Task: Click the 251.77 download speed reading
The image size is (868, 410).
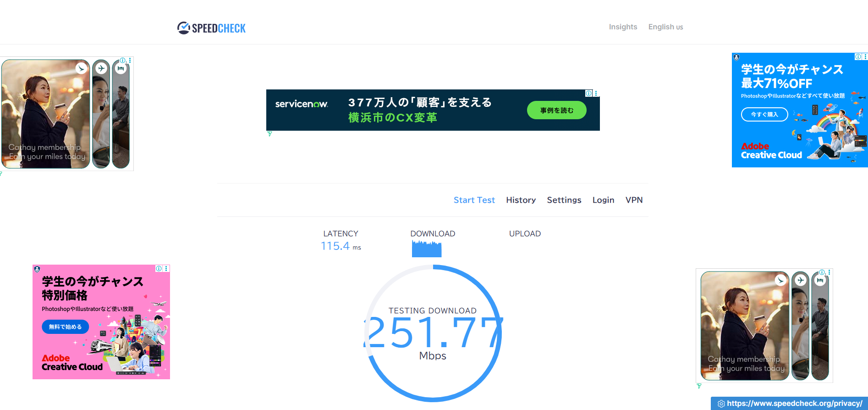Action: 433,333
